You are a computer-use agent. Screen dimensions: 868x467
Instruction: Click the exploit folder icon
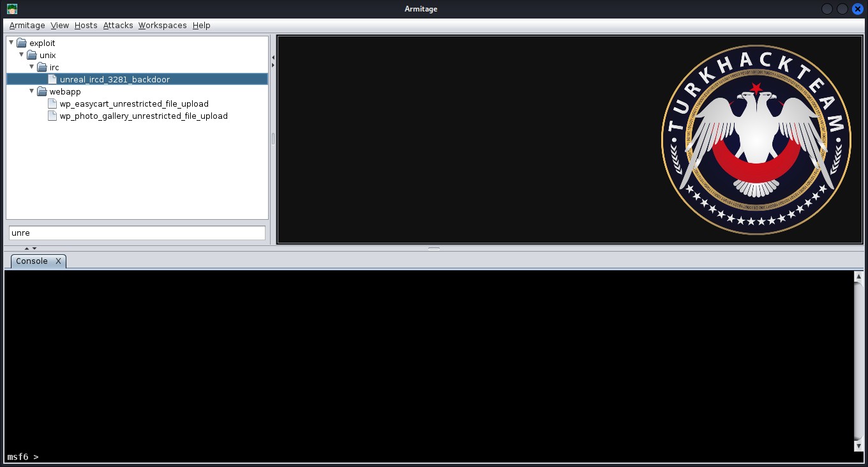point(22,43)
